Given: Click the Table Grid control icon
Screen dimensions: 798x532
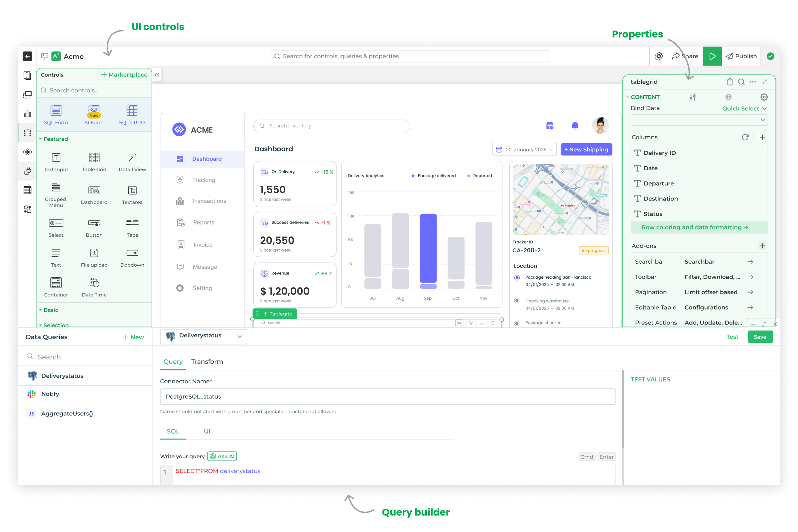Looking at the screenshot, I should click(x=94, y=157).
